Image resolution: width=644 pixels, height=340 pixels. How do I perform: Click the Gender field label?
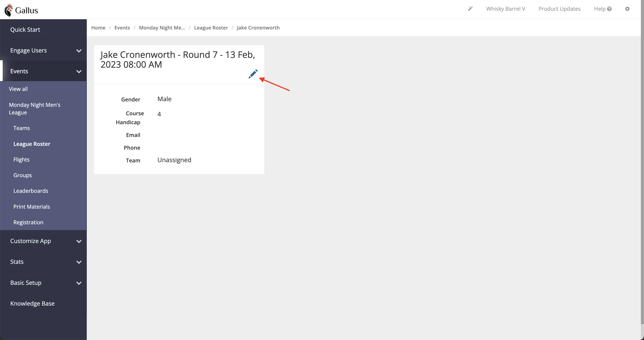(x=131, y=99)
